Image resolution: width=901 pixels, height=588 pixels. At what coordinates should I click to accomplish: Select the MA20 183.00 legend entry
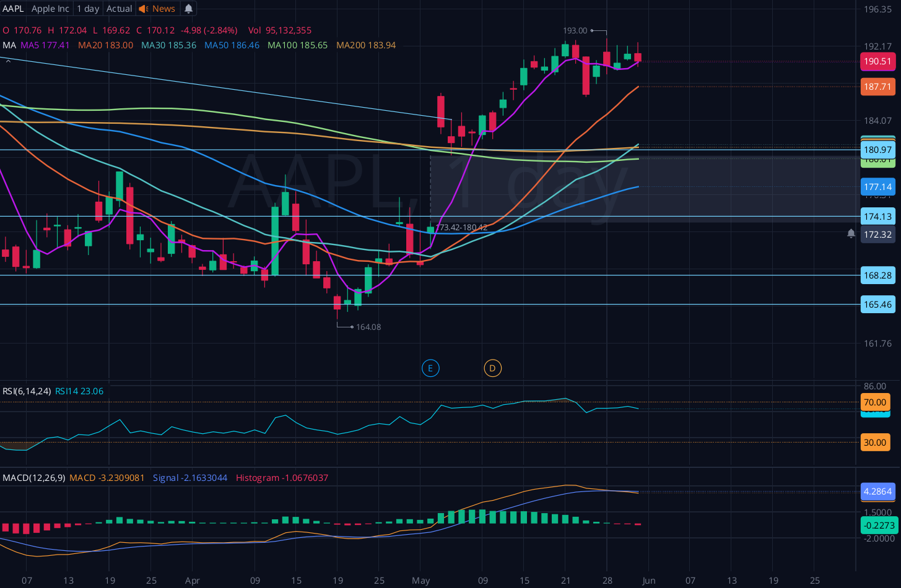pos(106,45)
